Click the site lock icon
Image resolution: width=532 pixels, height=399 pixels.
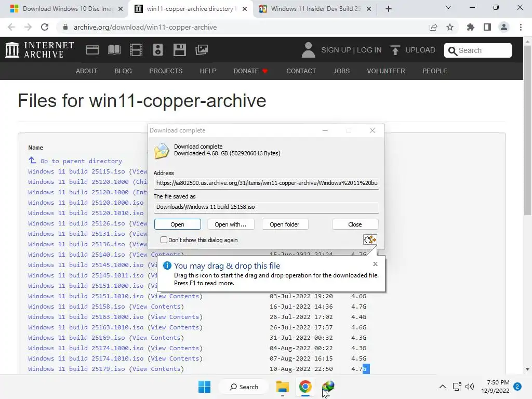pos(65,27)
